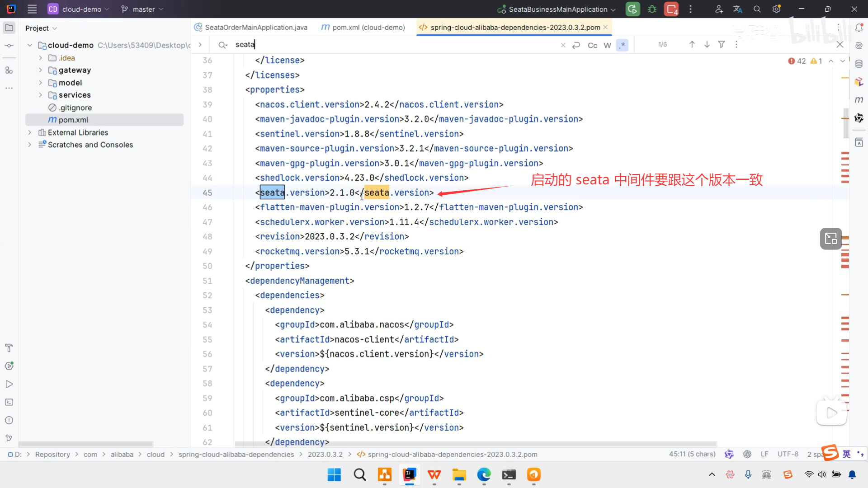Jump to next search occurrence
The image size is (868, 488).
pos(707,44)
